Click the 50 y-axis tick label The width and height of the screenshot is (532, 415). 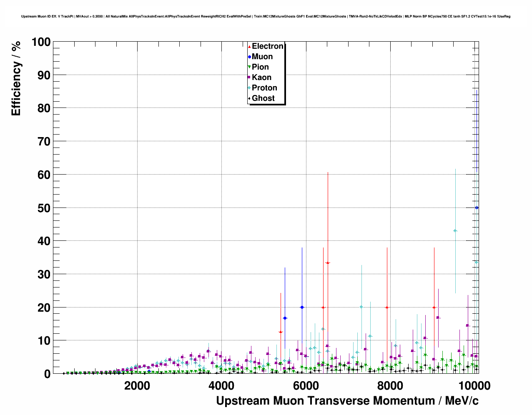[x=44, y=208]
